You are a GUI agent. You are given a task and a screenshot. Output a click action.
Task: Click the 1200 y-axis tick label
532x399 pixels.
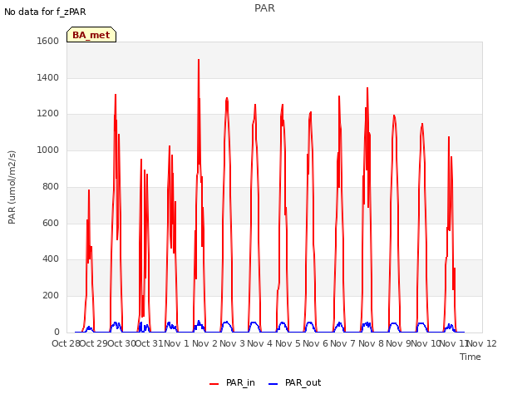48,114
